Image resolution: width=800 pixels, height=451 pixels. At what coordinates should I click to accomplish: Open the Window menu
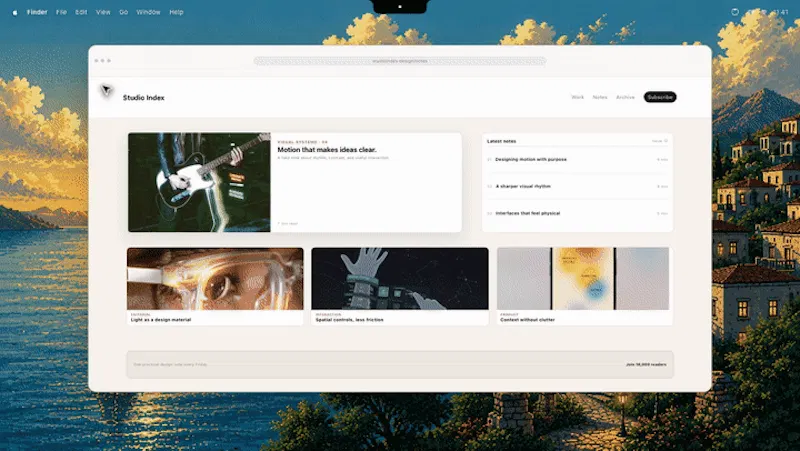pos(148,12)
